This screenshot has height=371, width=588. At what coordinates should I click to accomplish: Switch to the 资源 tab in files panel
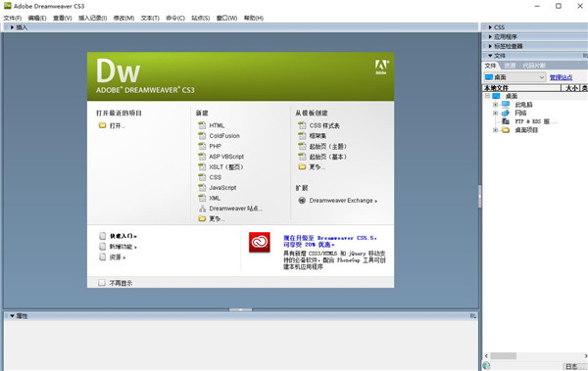[x=510, y=66]
